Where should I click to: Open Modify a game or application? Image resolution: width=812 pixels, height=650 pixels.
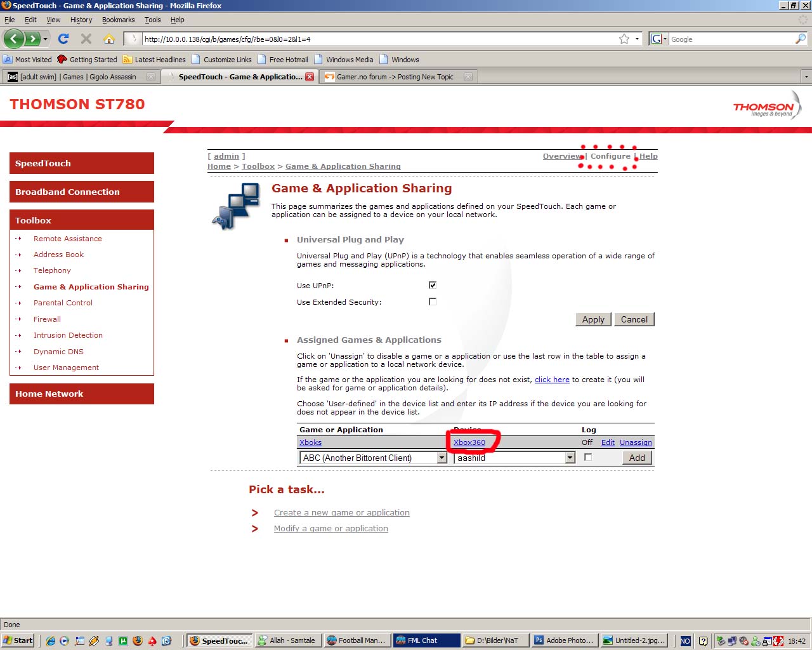[331, 528]
